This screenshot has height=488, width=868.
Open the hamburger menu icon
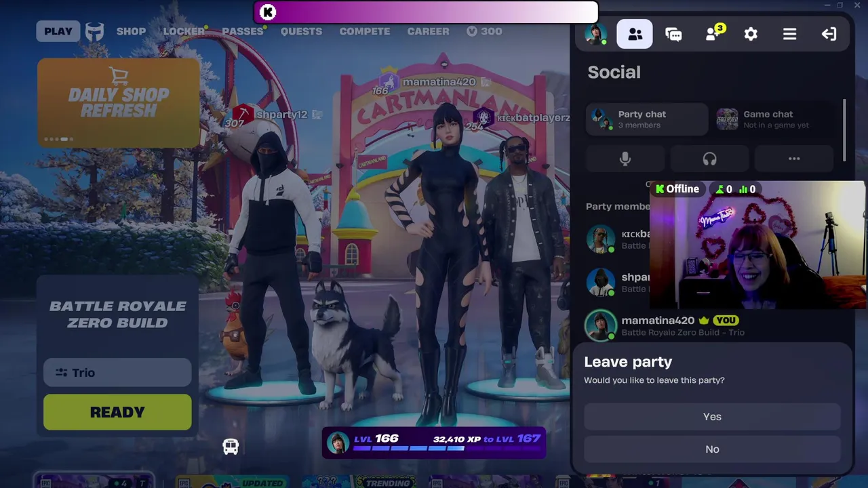coord(789,34)
